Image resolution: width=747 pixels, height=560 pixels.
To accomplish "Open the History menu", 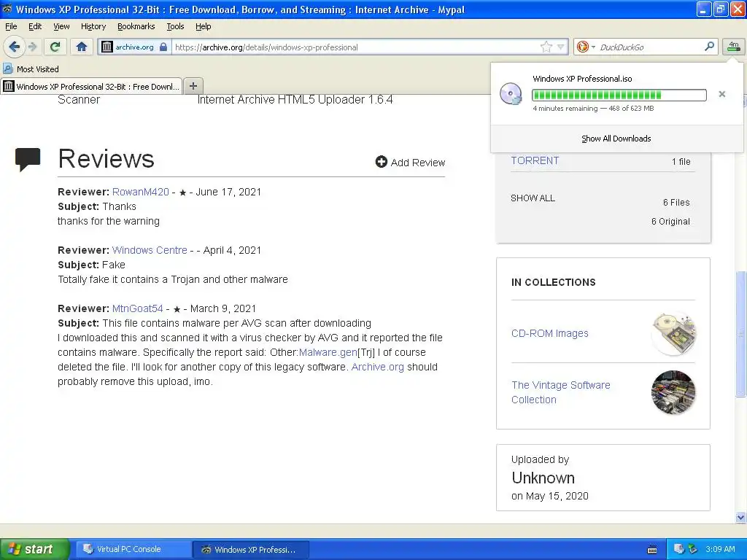I will coord(93,26).
